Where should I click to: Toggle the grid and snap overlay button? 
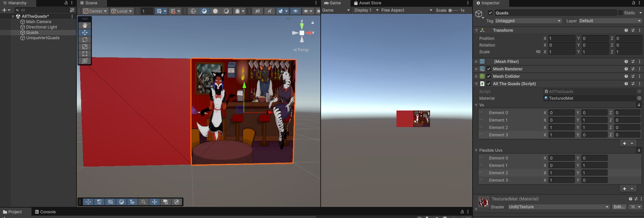click(x=110, y=202)
